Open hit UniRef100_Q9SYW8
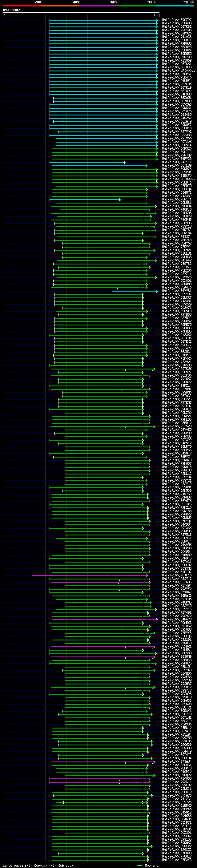Viewport: 197px width, 868px height. (x=177, y=30)
